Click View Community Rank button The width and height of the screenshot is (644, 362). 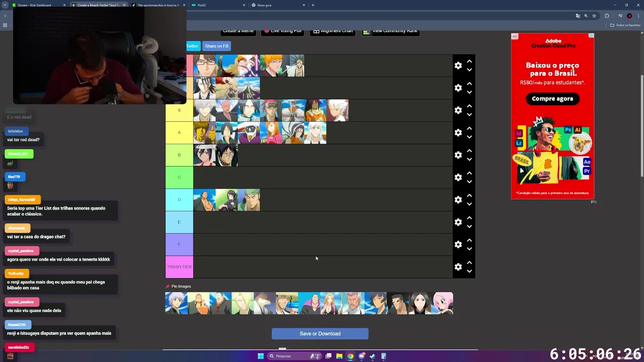click(x=390, y=31)
